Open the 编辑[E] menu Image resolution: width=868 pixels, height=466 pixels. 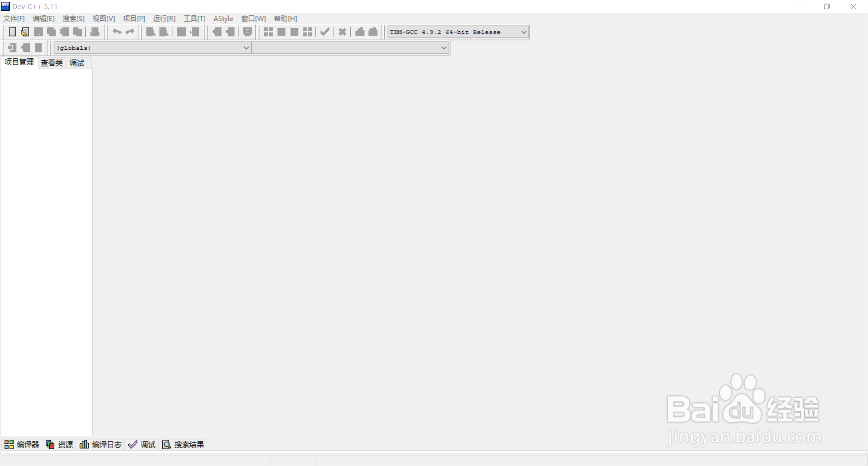[x=43, y=19]
